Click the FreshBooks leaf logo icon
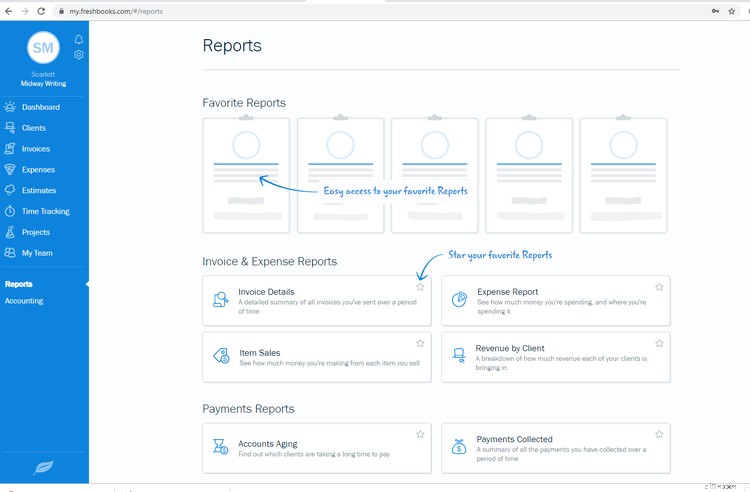This screenshot has height=492, width=750. (x=44, y=467)
